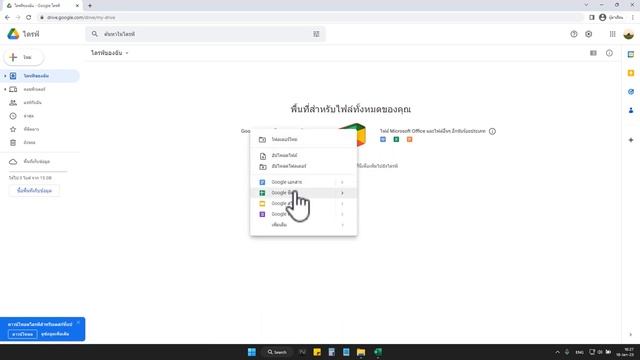Select Google Docs menu entry
The height and width of the screenshot is (360, 640).
tap(304, 182)
